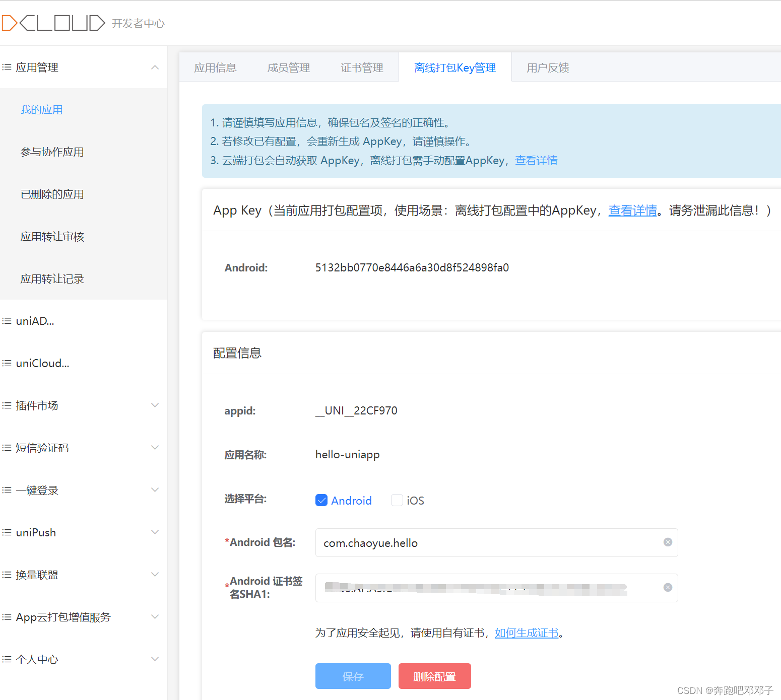
Task: Click the uniPush sidebar icon
Action: pyautogui.click(x=7, y=532)
